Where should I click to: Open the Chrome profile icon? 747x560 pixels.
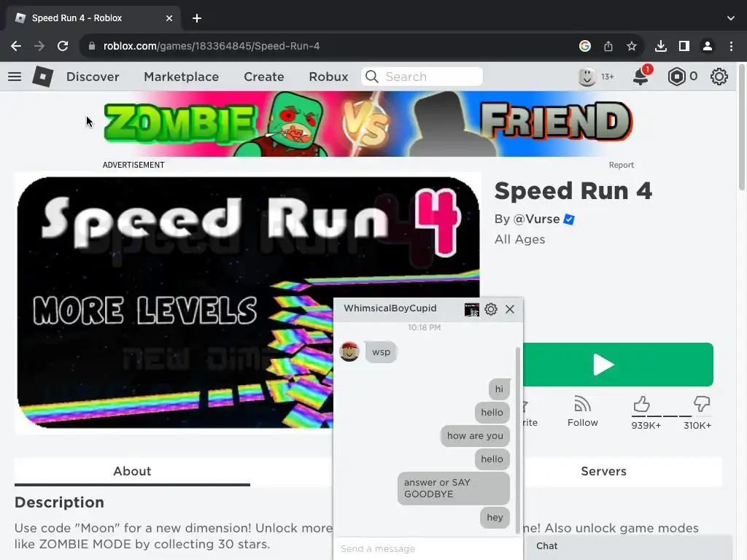coord(708,46)
